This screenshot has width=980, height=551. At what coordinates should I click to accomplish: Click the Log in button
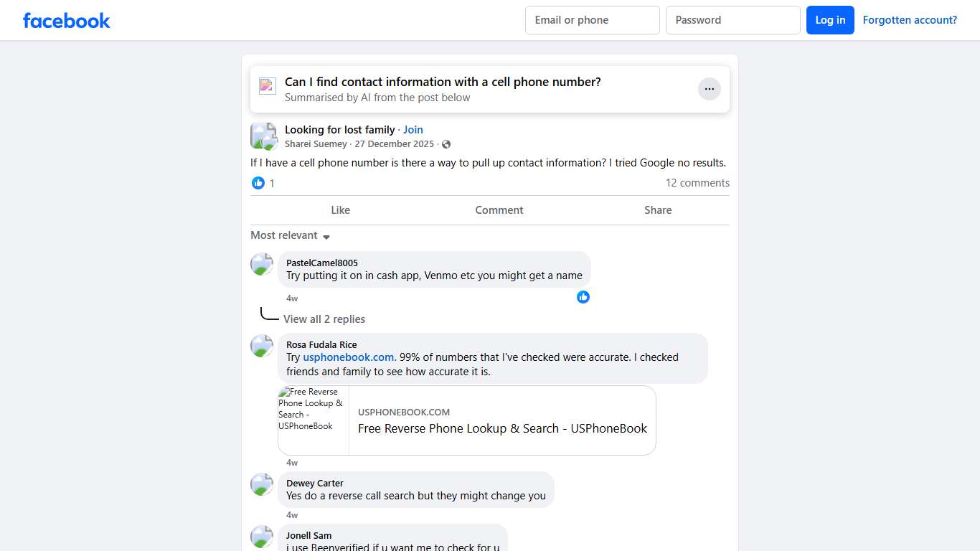[x=830, y=20]
